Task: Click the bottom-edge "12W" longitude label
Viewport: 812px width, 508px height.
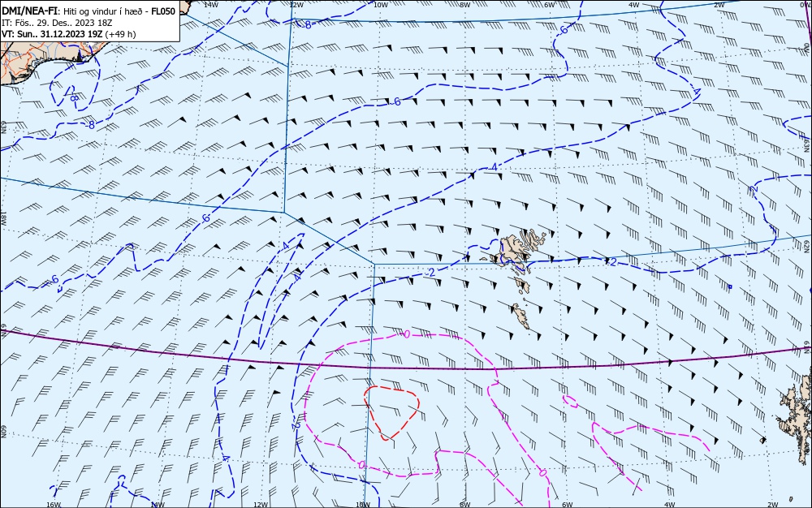Action: tap(261, 505)
